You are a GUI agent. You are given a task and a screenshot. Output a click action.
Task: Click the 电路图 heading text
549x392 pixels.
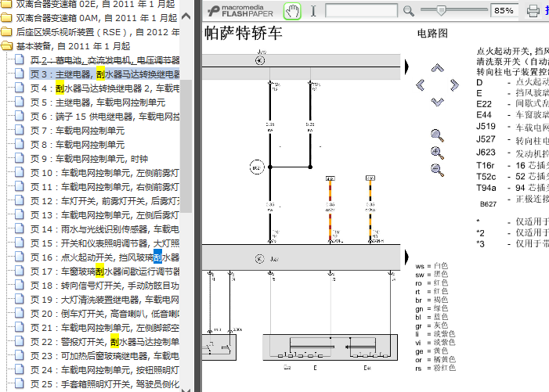[432, 33]
